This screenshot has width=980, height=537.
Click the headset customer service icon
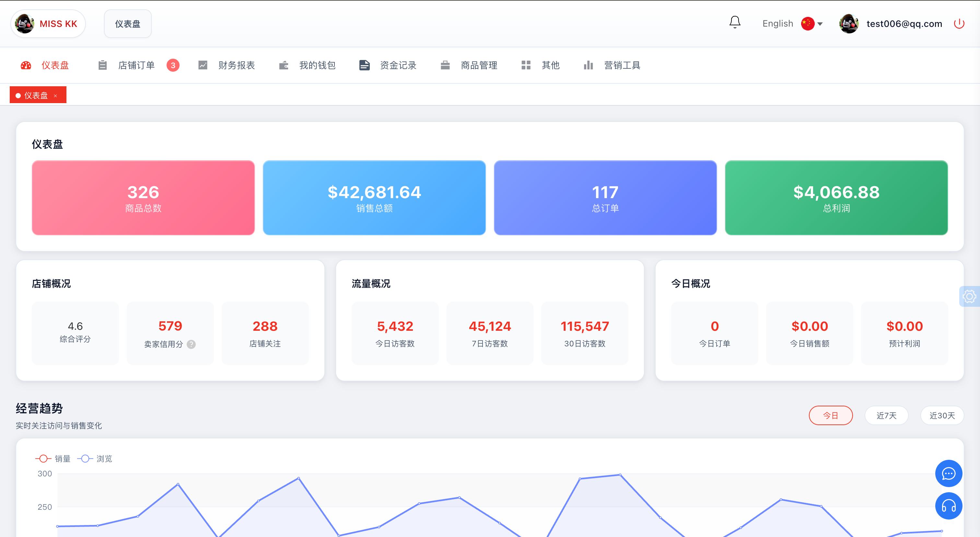coord(949,506)
